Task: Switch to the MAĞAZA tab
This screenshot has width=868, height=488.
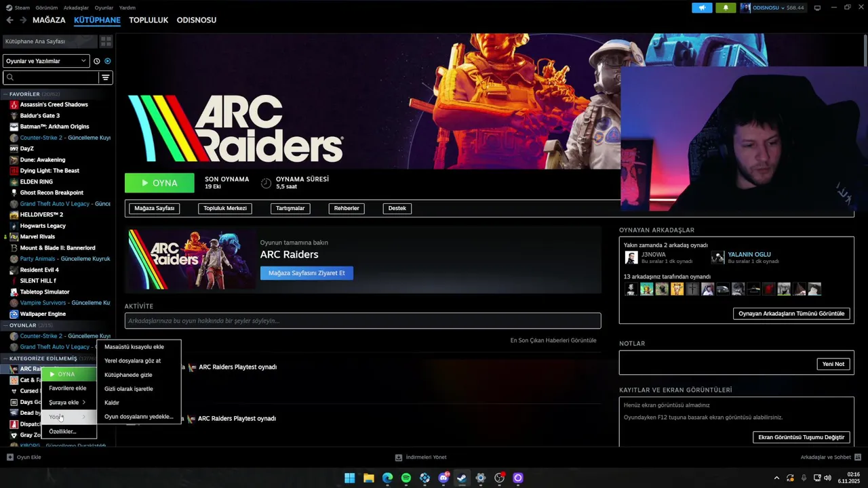Action: click(49, 20)
